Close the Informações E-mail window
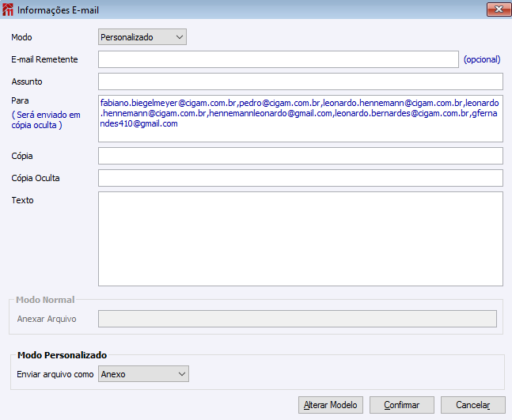The image size is (512, 420). (x=499, y=9)
